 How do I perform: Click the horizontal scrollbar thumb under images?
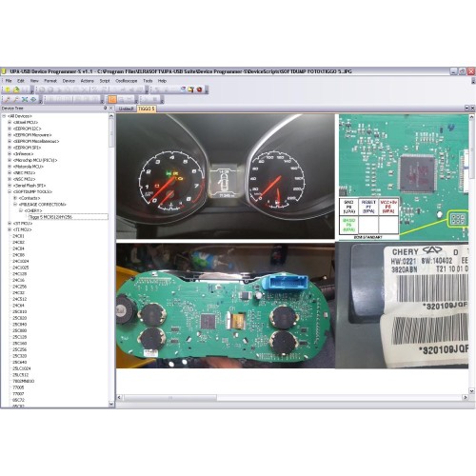point(170,397)
